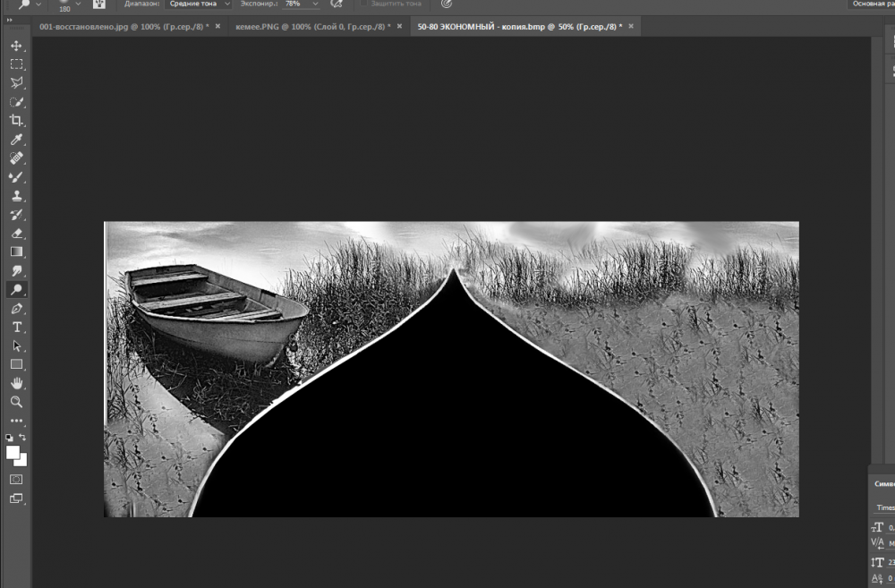Screen dimensions: 895x588
Task: Select the Clone Stamp tool
Action: [16, 196]
